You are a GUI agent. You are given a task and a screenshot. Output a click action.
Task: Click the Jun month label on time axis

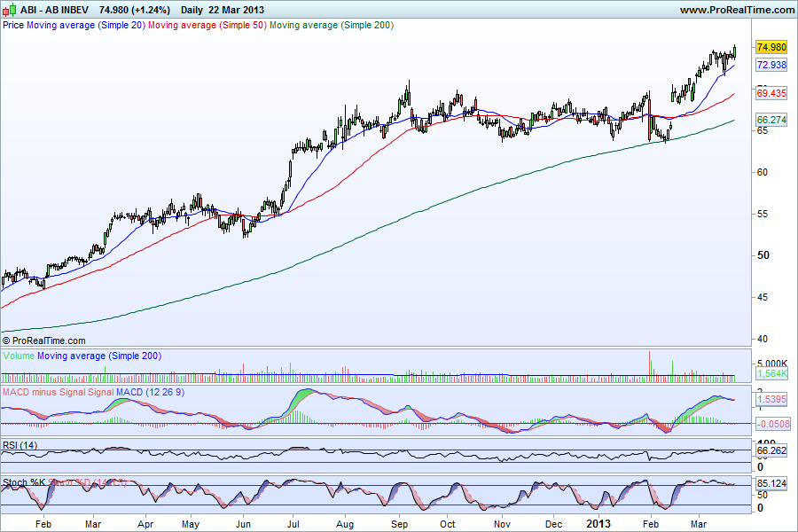pos(243,524)
